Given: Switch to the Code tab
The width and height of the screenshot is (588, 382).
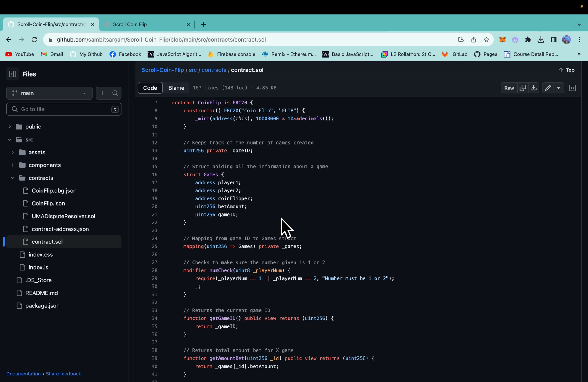Looking at the screenshot, I should coord(150,88).
